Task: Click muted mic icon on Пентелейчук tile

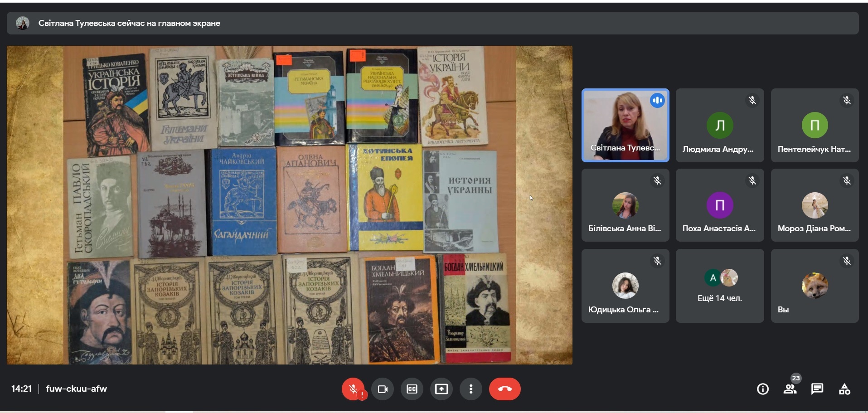Action: click(x=847, y=100)
